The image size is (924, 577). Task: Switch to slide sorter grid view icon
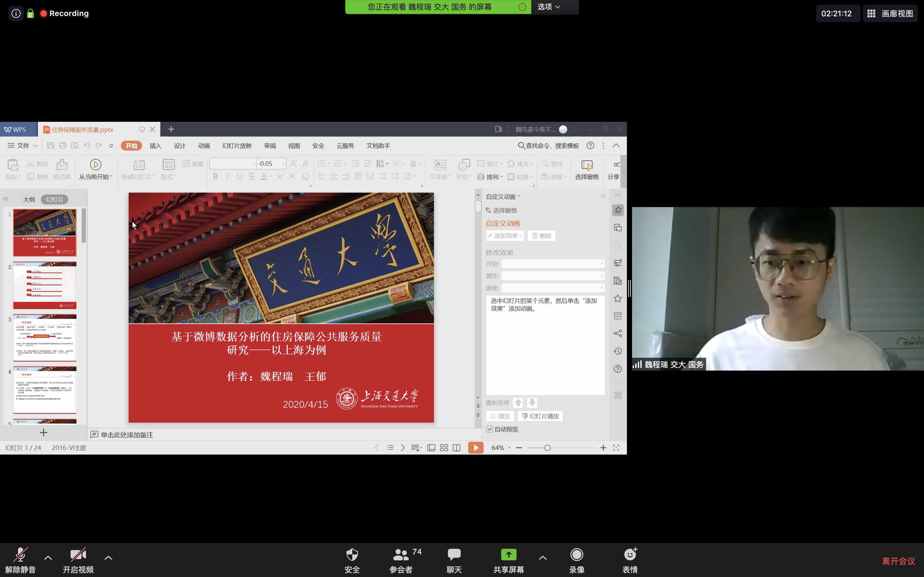[444, 447]
